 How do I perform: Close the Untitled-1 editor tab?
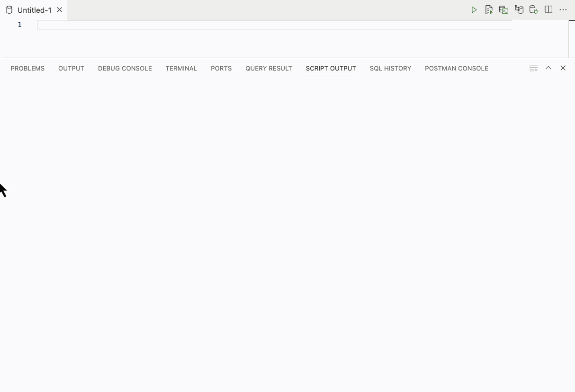60,10
